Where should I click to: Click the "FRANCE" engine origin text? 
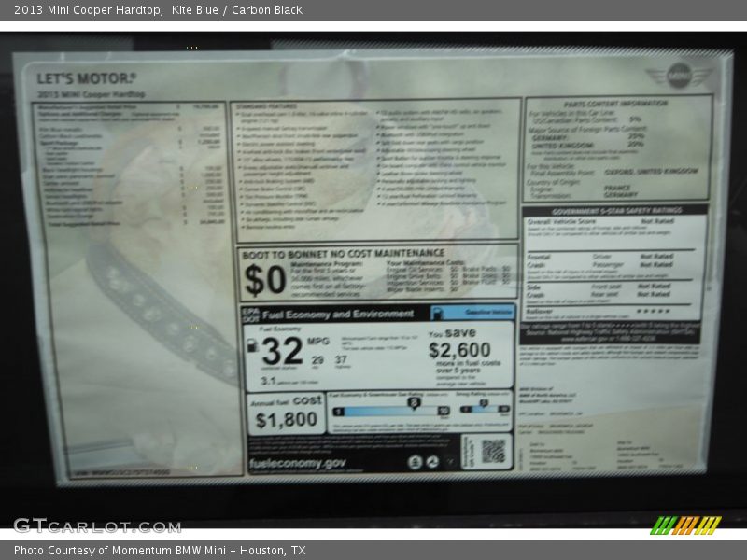point(617,188)
